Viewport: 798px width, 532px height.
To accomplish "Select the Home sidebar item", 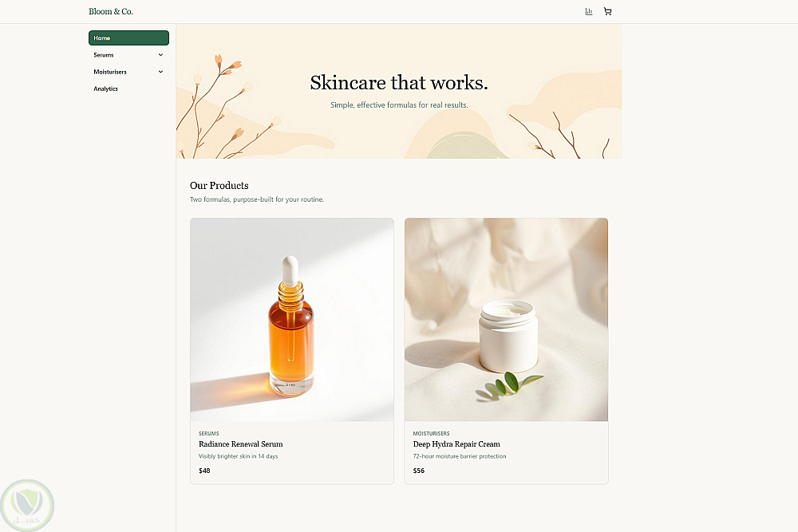I will (128, 37).
